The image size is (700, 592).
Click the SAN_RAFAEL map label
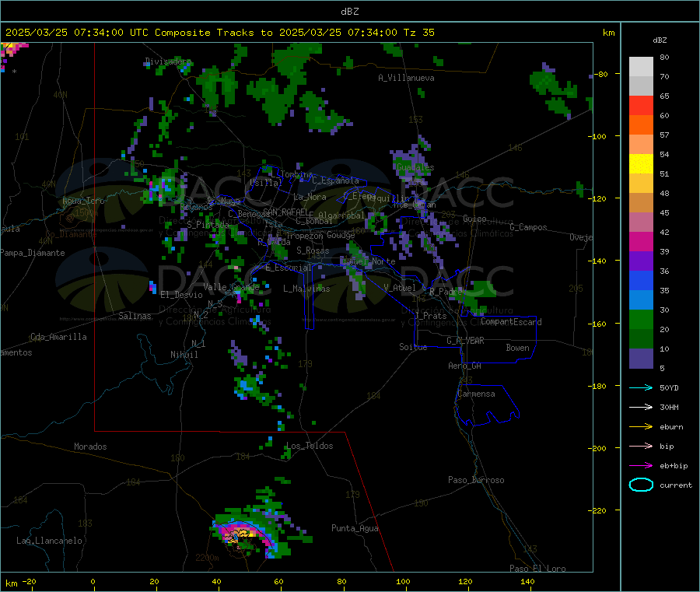coord(285,212)
